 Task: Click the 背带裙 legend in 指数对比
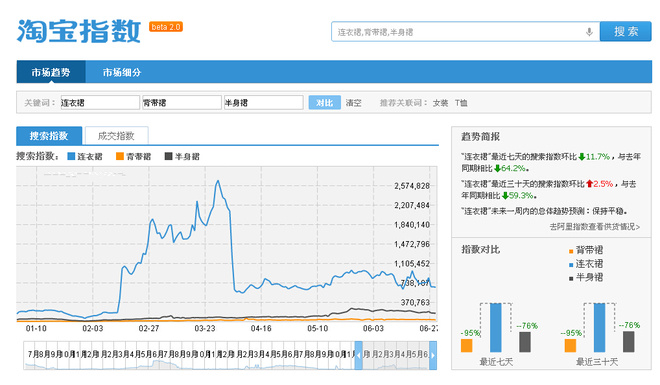click(586, 250)
